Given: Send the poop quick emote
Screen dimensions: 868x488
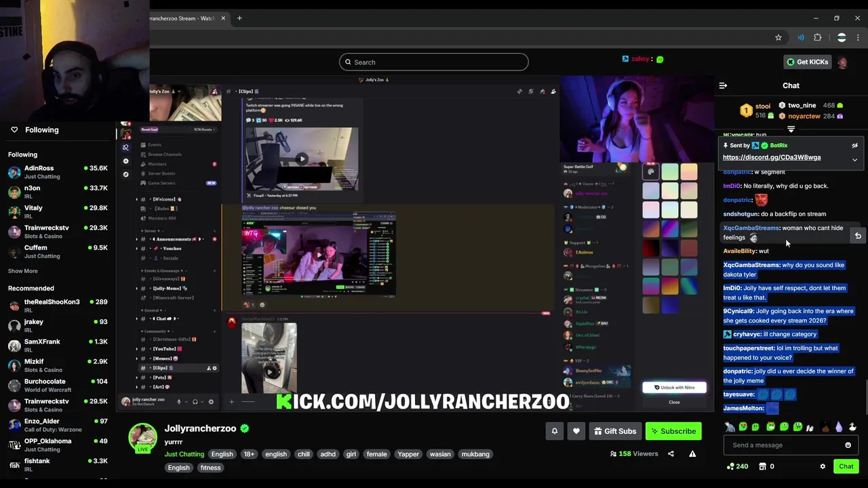Looking at the screenshot, I should click(825, 427).
